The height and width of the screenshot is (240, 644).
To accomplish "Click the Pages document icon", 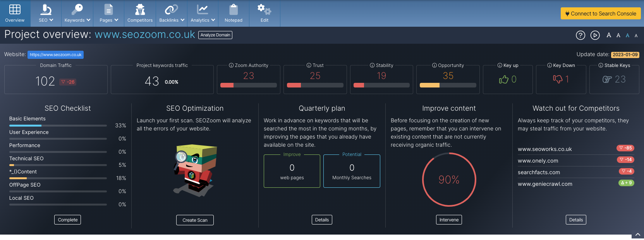I will coord(109,9).
